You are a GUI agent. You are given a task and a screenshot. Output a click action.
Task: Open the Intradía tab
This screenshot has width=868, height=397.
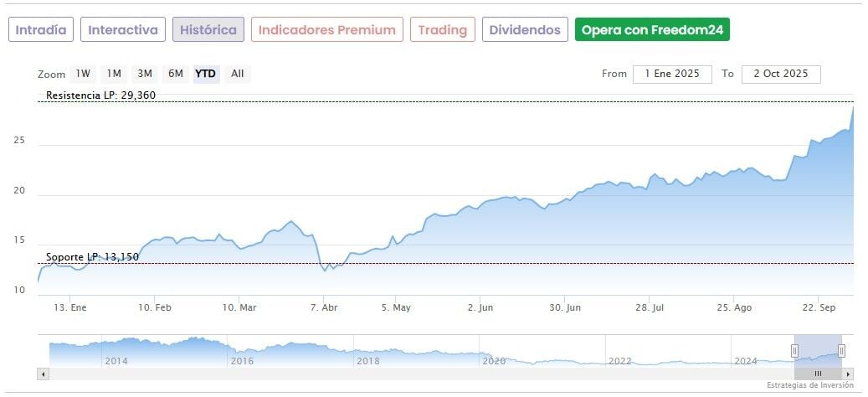[41, 30]
